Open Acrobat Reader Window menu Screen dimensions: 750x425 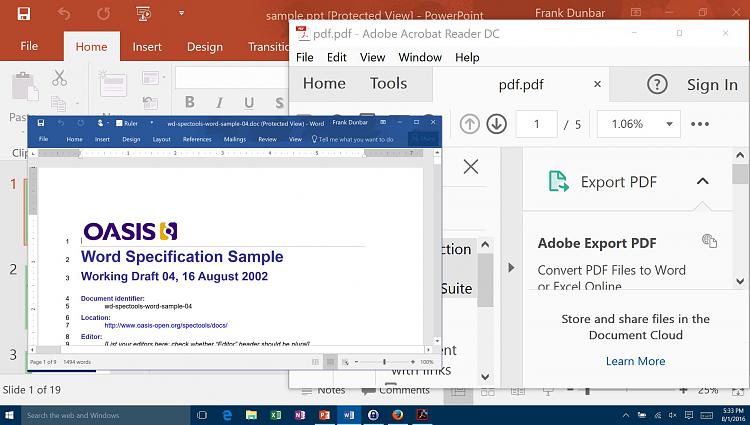pos(420,57)
